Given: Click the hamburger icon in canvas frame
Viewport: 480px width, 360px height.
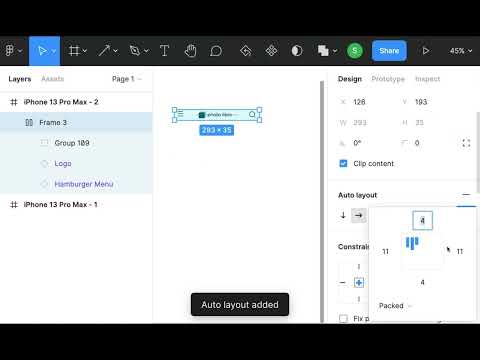Looking at the screenshot, I should (x=181, y=114).
